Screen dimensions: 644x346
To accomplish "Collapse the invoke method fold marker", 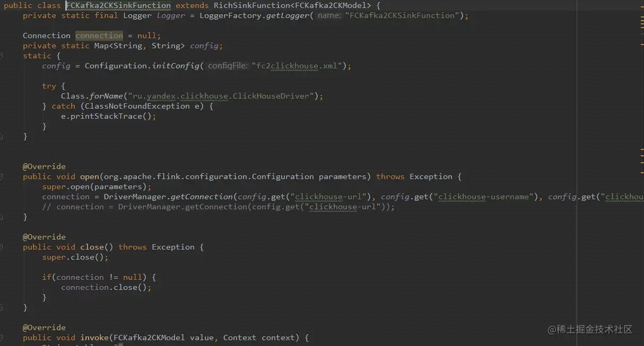I will 2,338.
